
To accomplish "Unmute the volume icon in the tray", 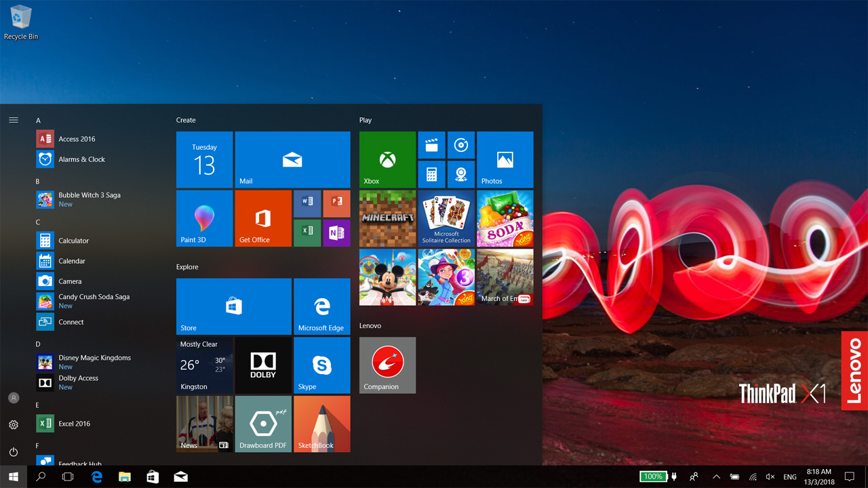I will pos(770,477).
